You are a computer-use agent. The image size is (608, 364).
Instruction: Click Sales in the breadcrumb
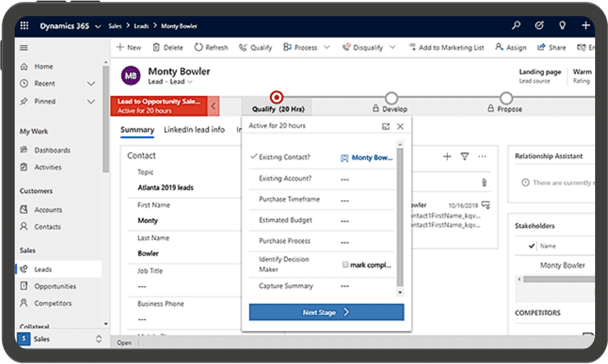click(115, 26)
